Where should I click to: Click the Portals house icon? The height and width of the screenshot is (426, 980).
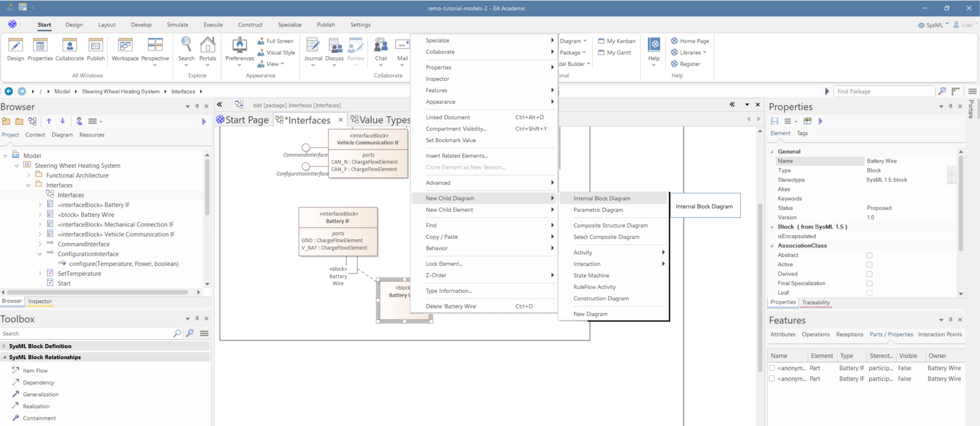click(208, 46)
